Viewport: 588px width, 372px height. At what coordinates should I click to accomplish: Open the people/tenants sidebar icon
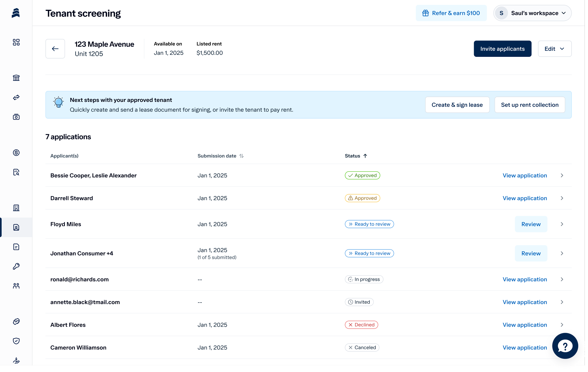coord(16,286)
